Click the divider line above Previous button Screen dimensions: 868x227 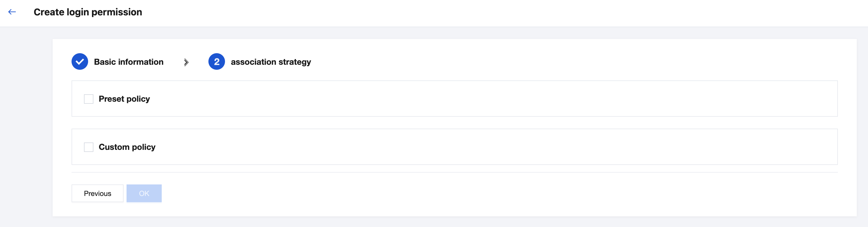click(454, 172)
